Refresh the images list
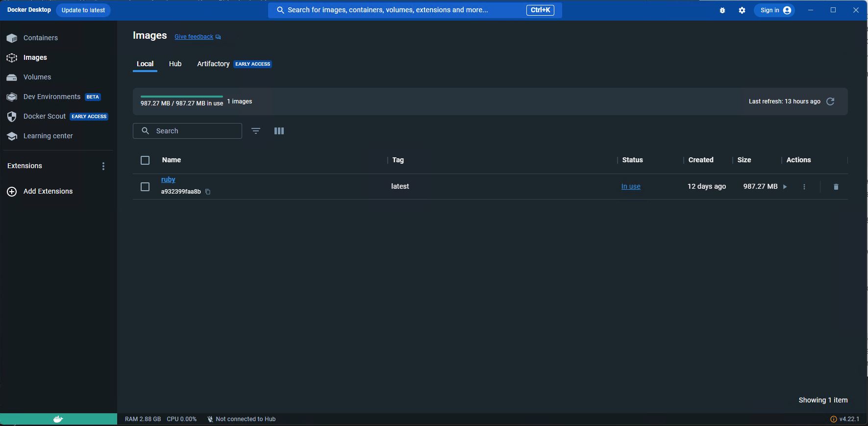Viewport: 868px width, 426px height. (830, 101)
